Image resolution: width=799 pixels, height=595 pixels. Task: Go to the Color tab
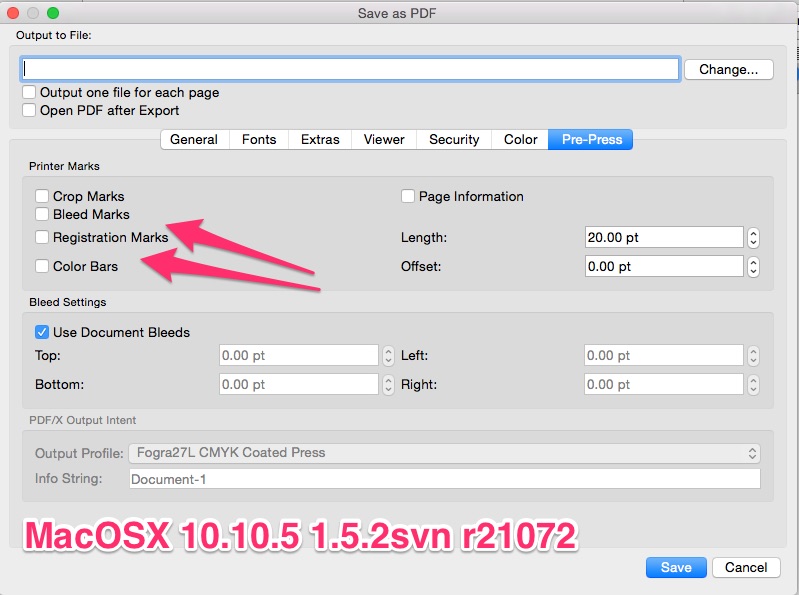[x=520, y=140]
